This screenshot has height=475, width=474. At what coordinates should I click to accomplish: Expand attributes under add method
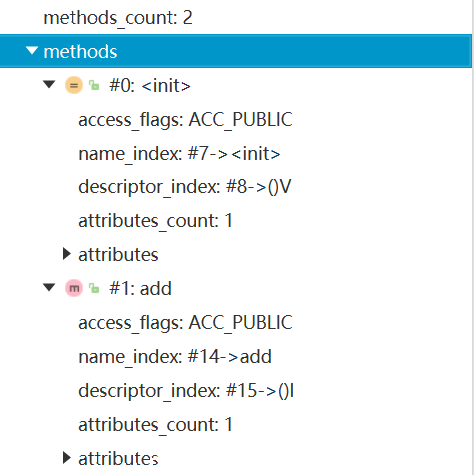click(67, 458)
